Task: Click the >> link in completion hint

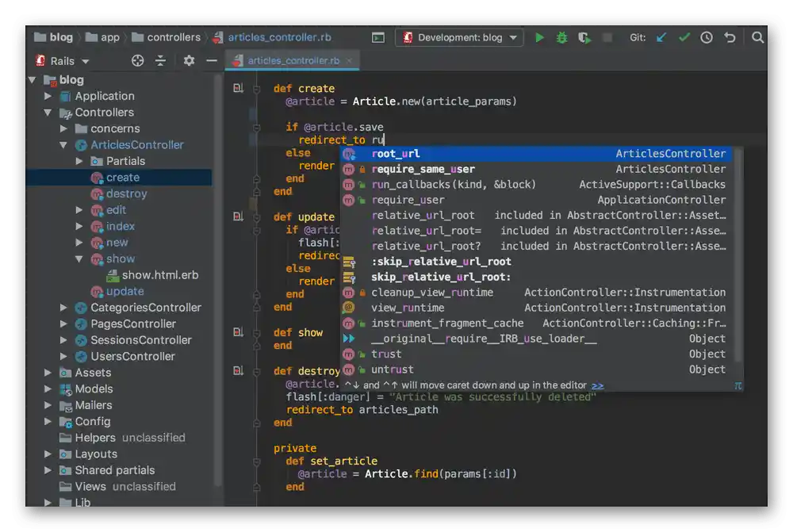Action: [597, 386]
